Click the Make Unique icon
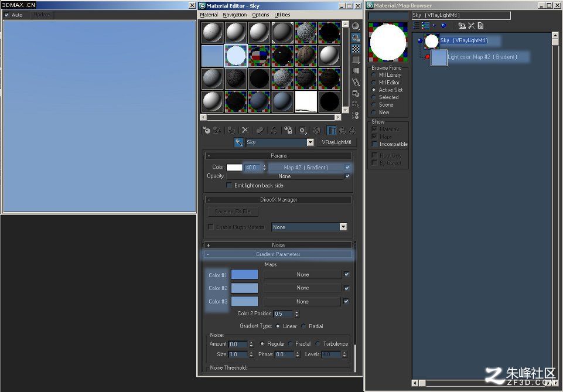Viewport: 563px width, 392px height. click(274, 130)
